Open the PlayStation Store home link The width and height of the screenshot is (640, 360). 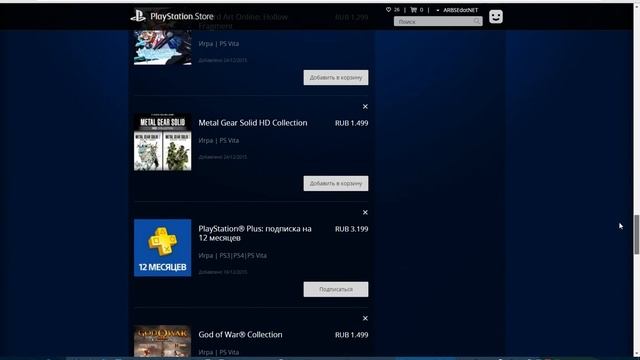click(182, 16)
